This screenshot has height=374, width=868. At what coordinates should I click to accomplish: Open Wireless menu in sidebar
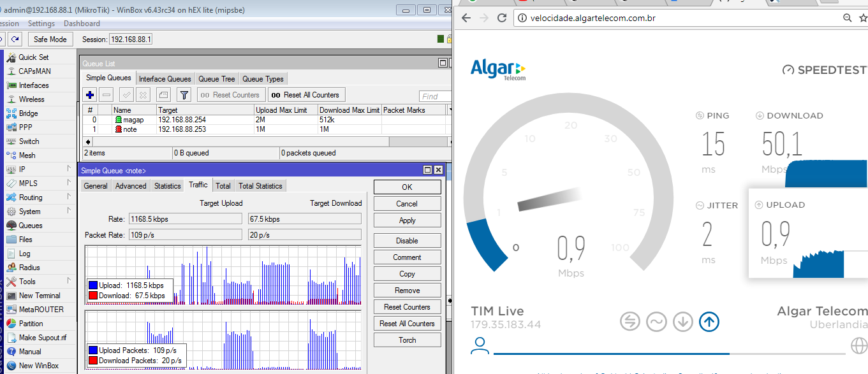pyautogui.click(x=31, y=99)
